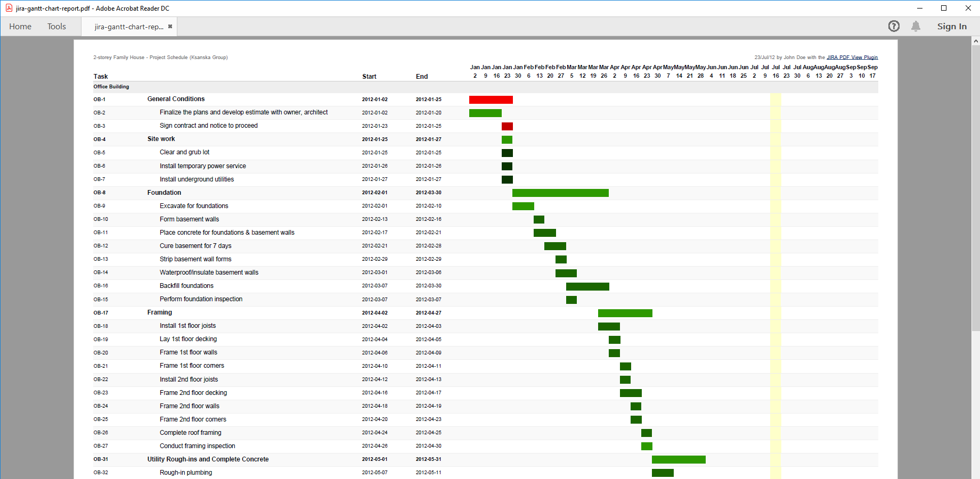The width and height of the screenshot is (980, 479).
Task: Switch to the Tools tab
Action: point(56,26)
